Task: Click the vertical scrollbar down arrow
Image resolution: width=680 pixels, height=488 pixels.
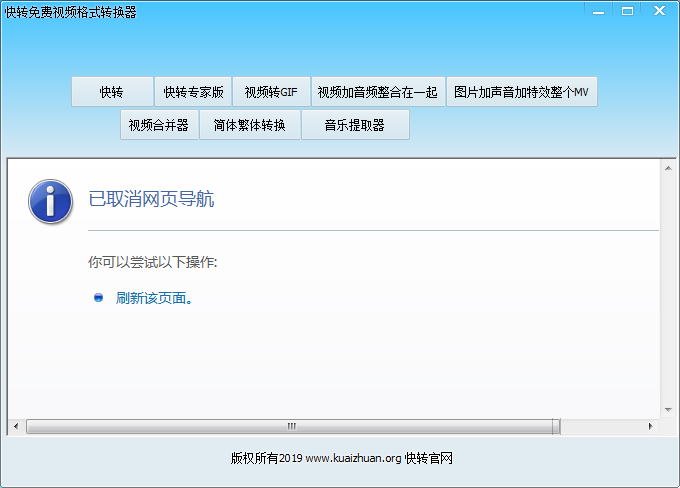Action: coord(668,410)
